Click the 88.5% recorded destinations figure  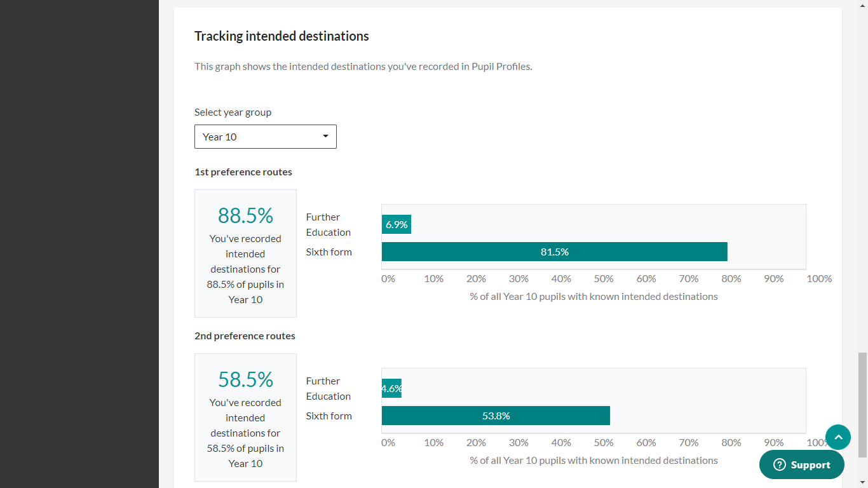(x=245, y=215)
